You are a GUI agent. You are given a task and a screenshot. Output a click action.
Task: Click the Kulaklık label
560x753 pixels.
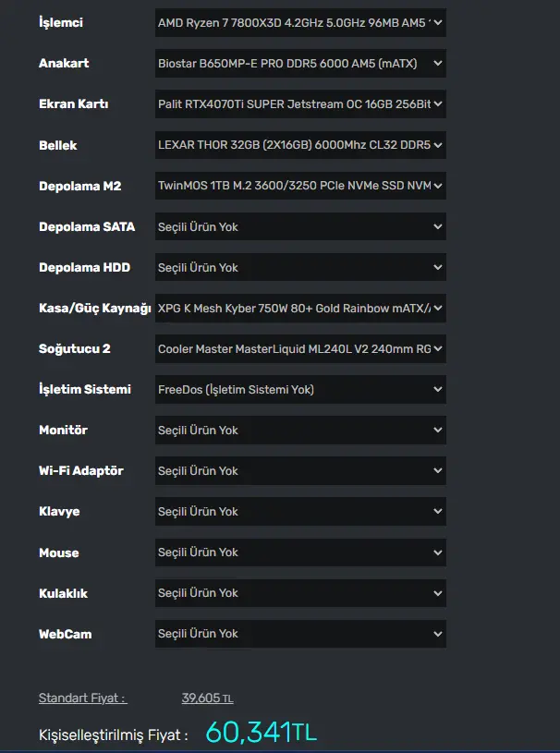point(64,593)
